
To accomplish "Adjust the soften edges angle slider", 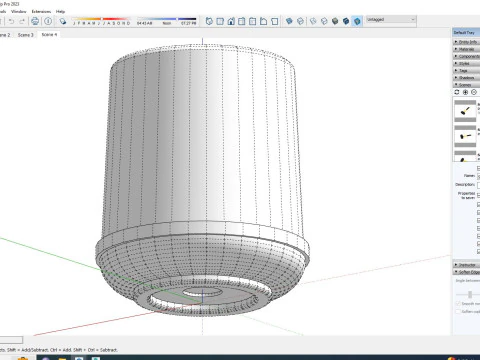I will click(470, 295).
